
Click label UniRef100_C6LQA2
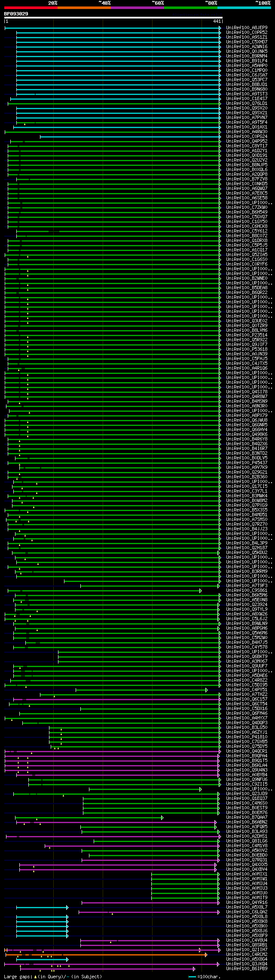pos(247,912)
